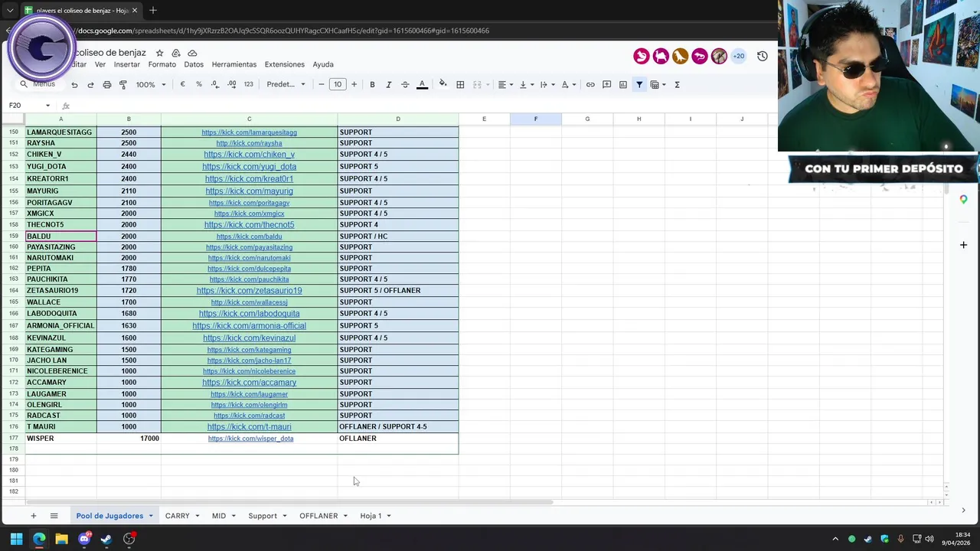The height and width of the screenshot is (551, 980).
Task: Show the +20 more collaborators
Action: tap(739, 56)
